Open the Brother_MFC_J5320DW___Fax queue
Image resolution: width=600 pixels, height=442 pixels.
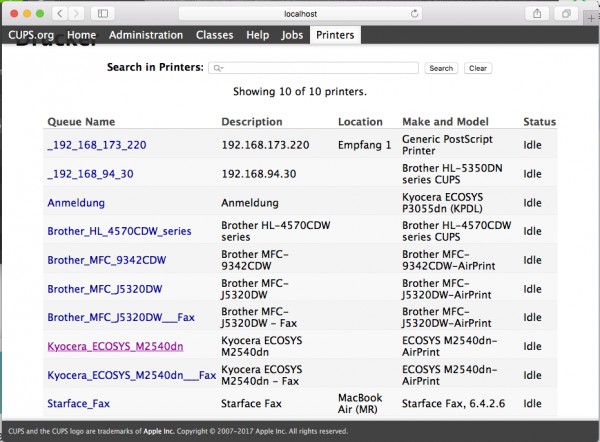121,317
